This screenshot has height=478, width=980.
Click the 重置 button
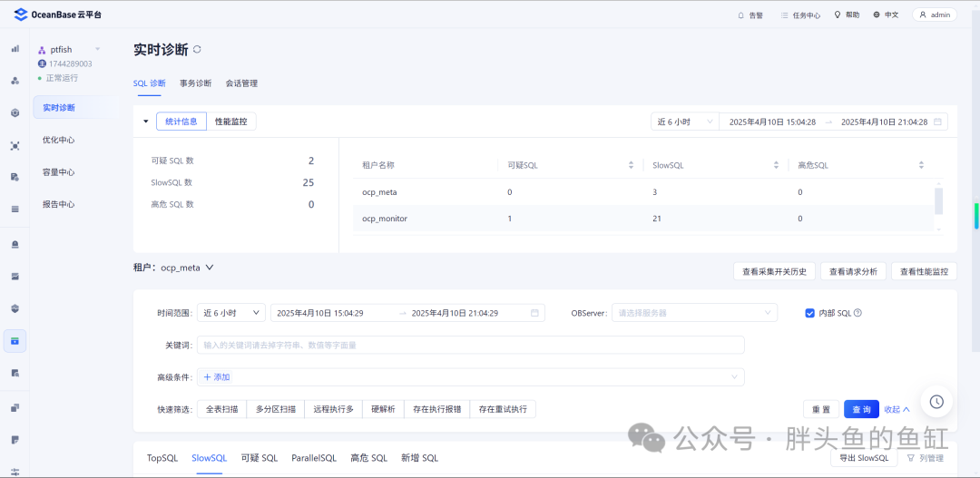pos(821,409)
